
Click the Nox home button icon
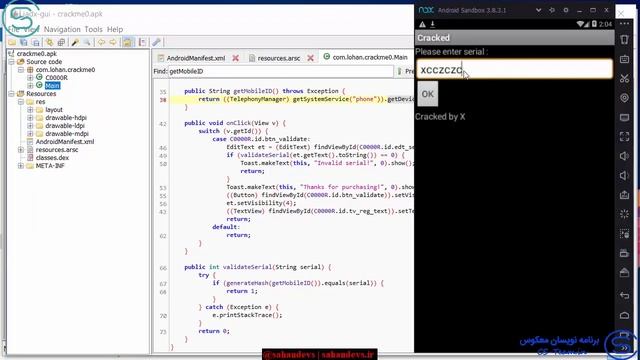624,315
